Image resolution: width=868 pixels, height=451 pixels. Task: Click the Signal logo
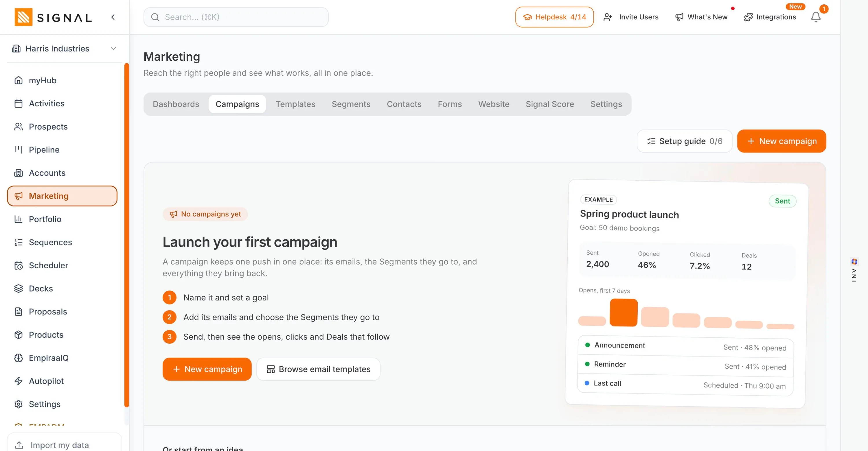coord(53,17)
